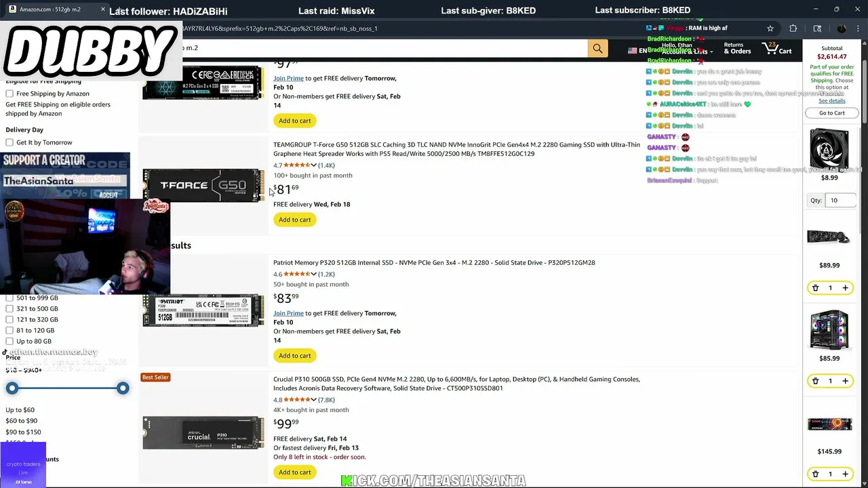Filter price Up to $60

coord(20,410)
